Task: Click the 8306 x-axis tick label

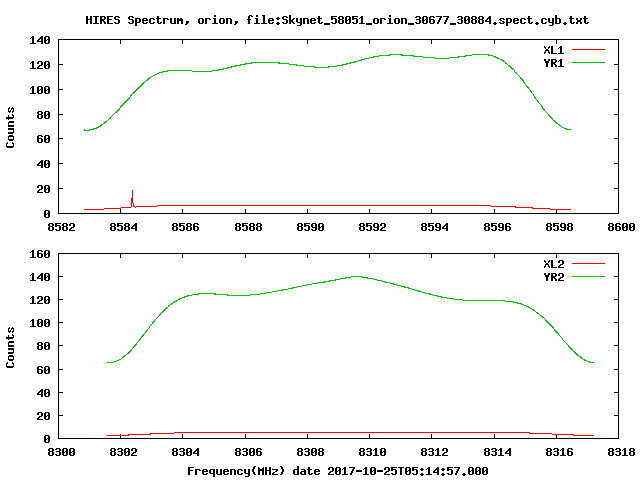Action: click(x=248, y=453)
